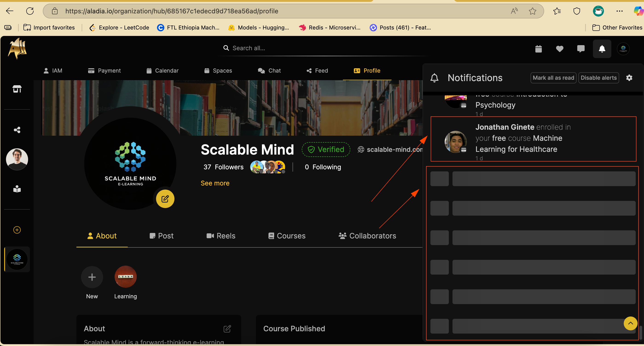Click the search magnifier icon

pos(226,48)
